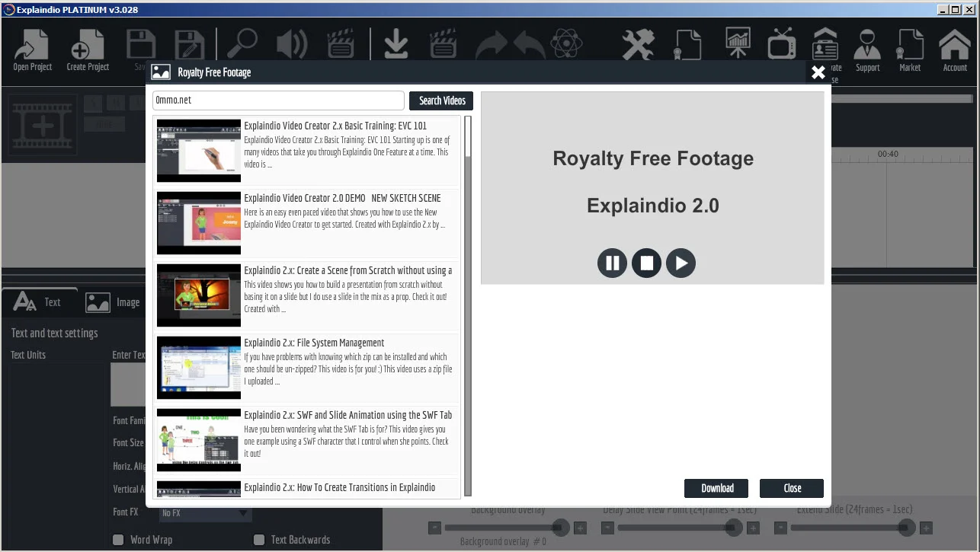Click the undo curved arrow icon

529,46
